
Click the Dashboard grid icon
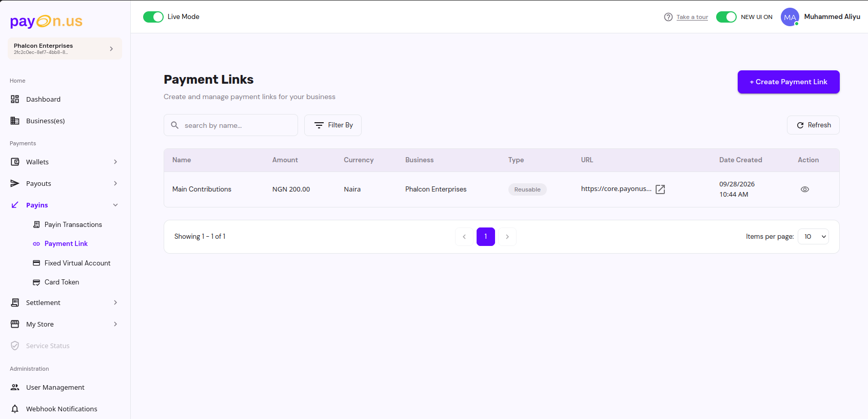(x=15, y=99)
